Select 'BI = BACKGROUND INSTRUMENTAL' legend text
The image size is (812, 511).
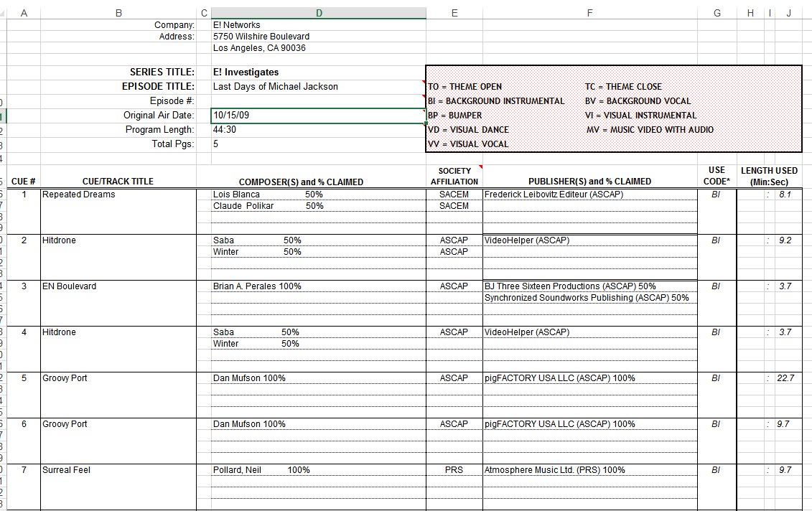click(496, 101)
